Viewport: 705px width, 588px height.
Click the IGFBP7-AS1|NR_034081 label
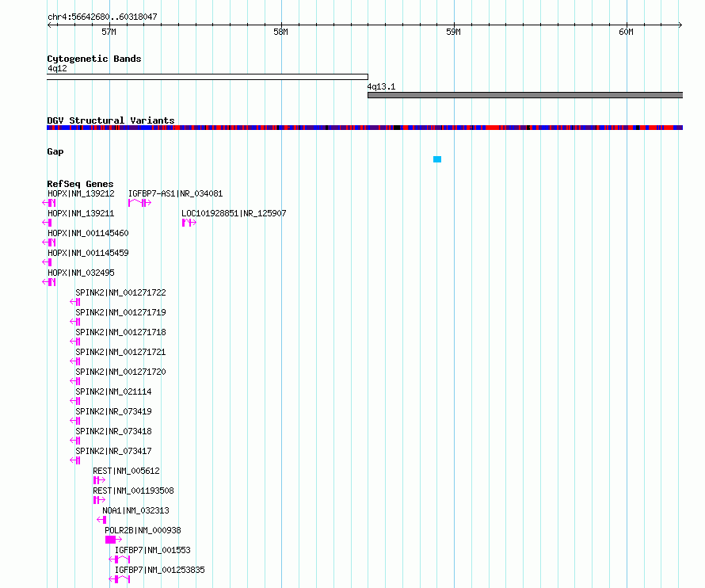point(175,193)
